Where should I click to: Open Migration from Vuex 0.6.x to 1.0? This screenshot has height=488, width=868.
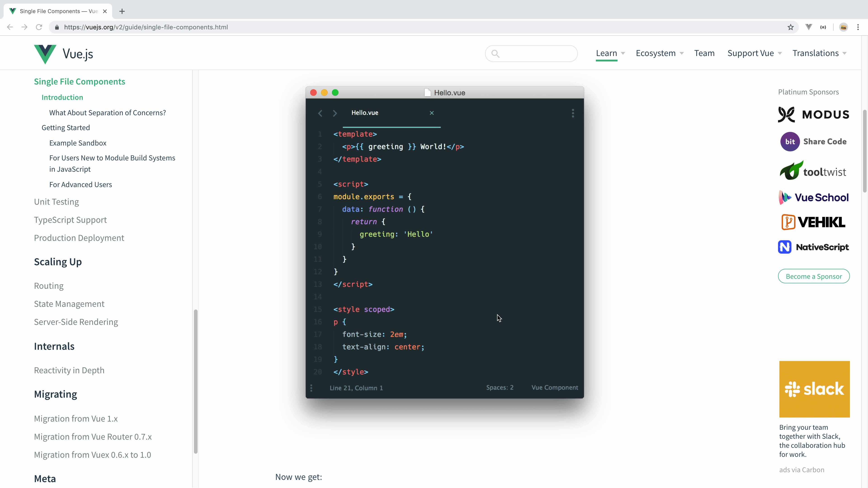[x=93, y=455]
